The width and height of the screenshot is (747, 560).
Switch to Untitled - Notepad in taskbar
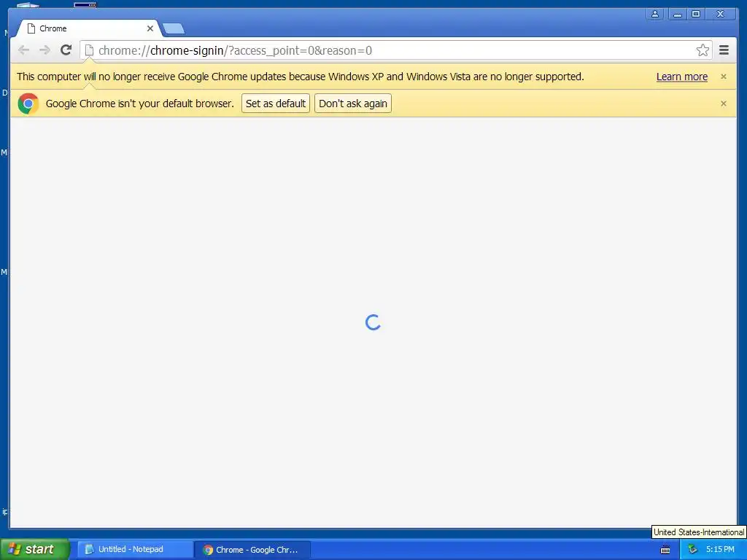[135, 550]
